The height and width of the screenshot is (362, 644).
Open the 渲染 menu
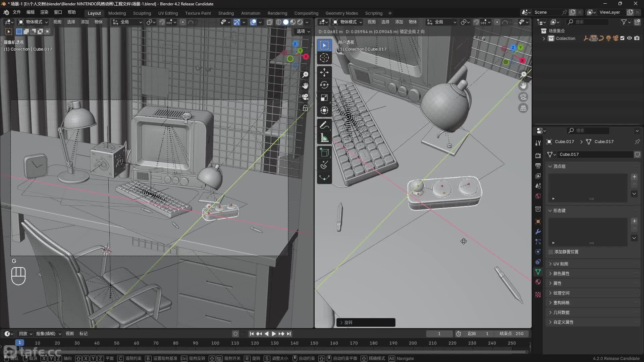pyautogui.click(x=44, y=12)
